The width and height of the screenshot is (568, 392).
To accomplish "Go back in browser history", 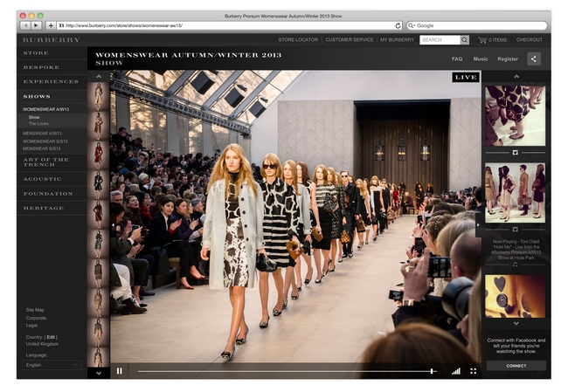I will point(25,25).
